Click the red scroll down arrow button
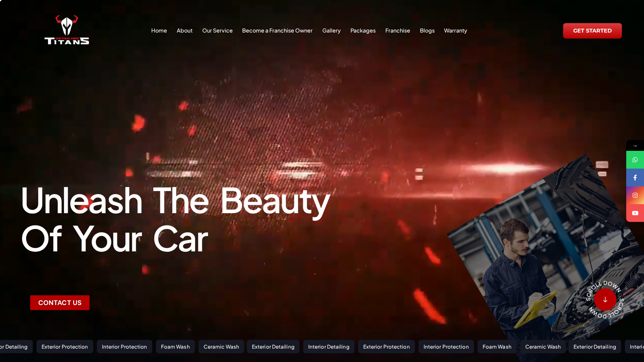The width and height of the screenshot is (644, 362). coord(605,300)
